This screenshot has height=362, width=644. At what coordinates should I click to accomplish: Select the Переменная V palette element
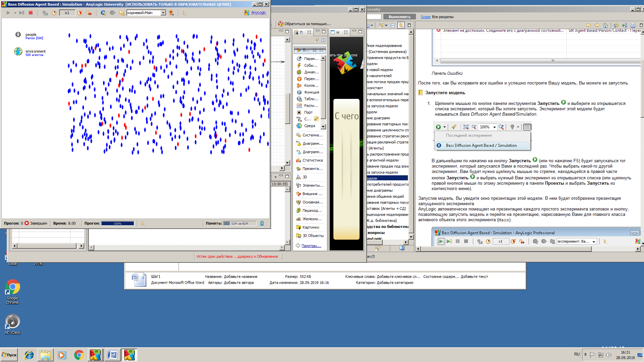(308, 79)
